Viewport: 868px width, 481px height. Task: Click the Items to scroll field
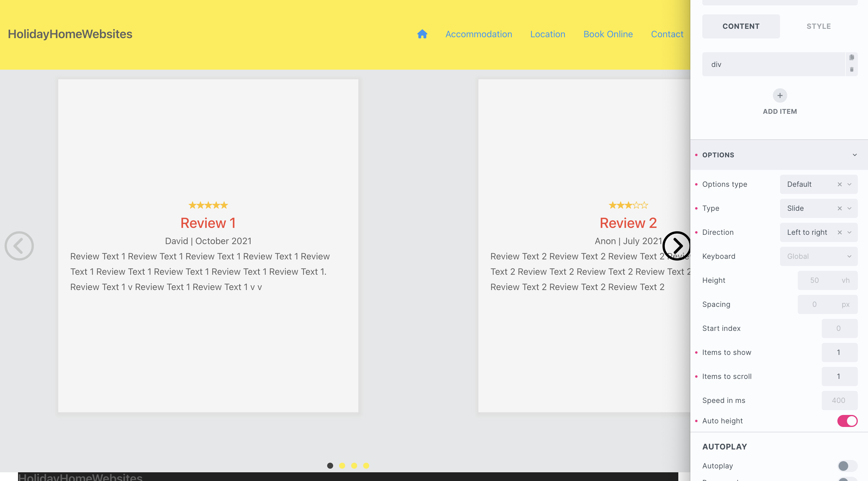pos(839,376)
